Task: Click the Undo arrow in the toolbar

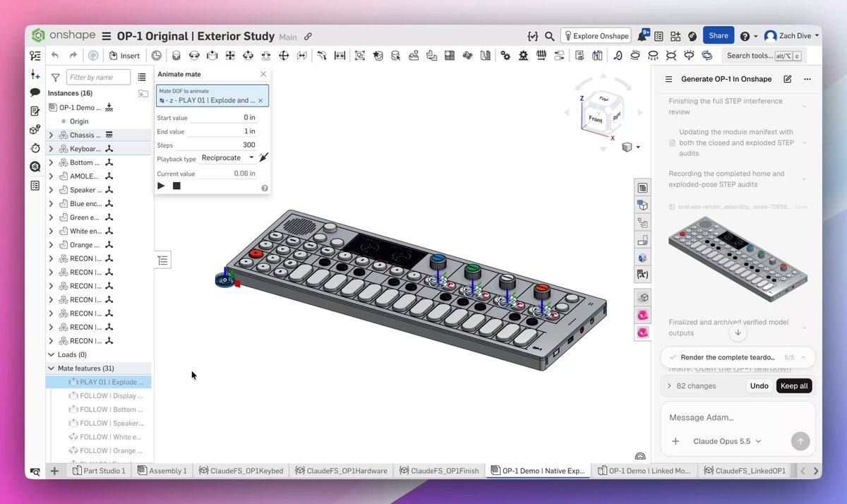Action: point(55,56)
